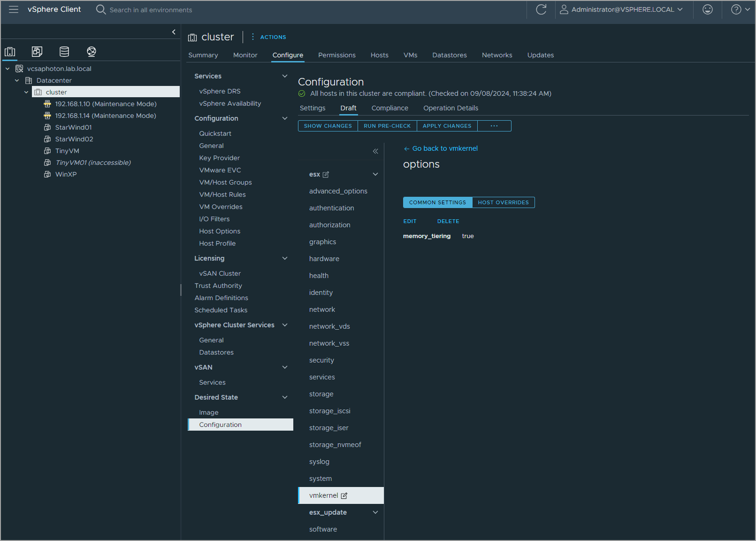Screen dimensions: 756x541
Task: Click the VM icon for WinXP
Action: (x=47, y=174)
